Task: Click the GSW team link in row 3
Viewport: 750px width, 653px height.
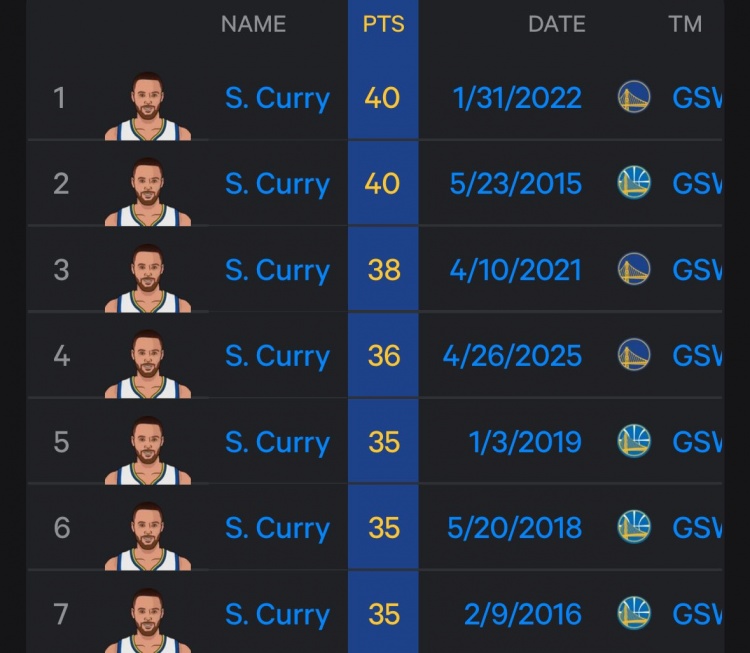Action: coord(697,270)
